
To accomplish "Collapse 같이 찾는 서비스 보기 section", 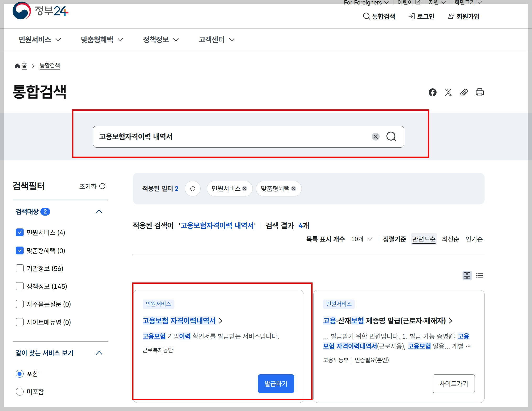I will [x=99, y=353].
